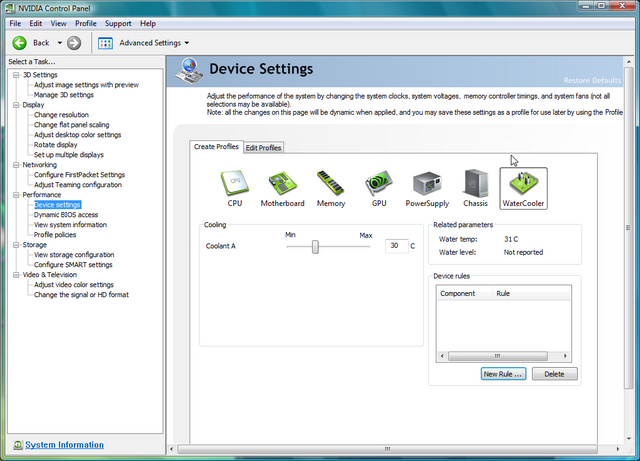Screen dimensions: 640x461
Task: Collapse the Networking tree node
Action: click(x=16, y=165)
